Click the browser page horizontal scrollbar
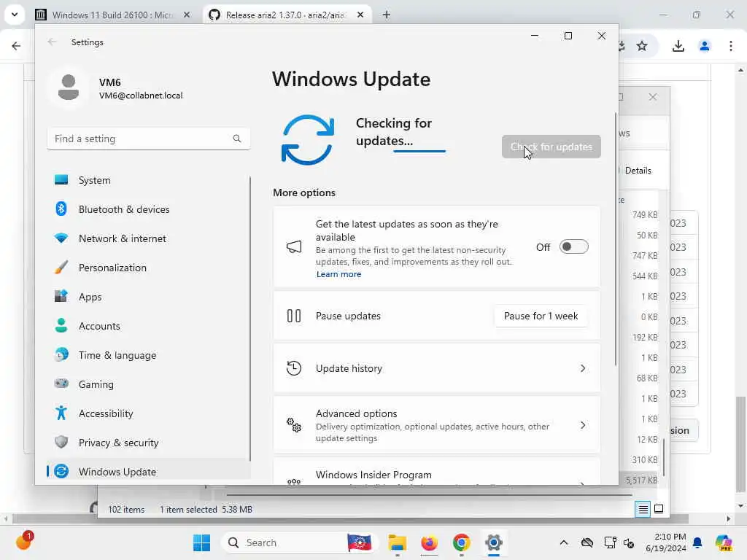The height and width of the screenshot is (560, 747). [x=350, y=518]
